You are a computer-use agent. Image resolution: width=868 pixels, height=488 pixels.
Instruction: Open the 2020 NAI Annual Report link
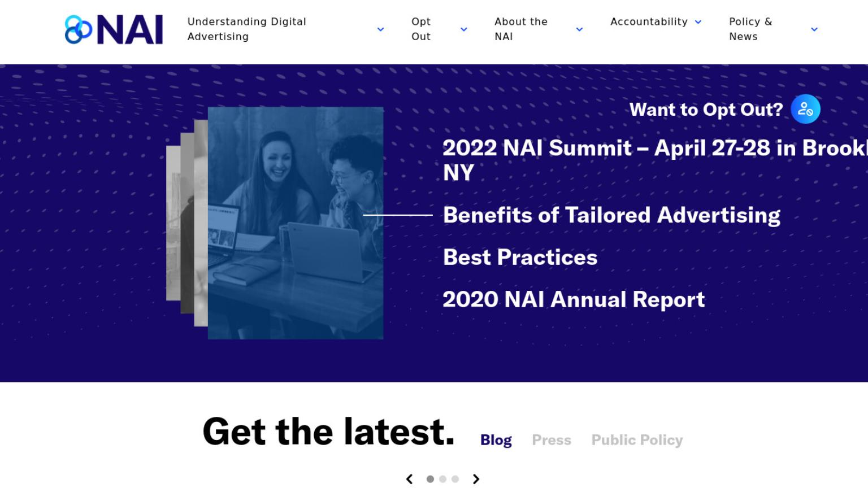(x=574, y=300)
